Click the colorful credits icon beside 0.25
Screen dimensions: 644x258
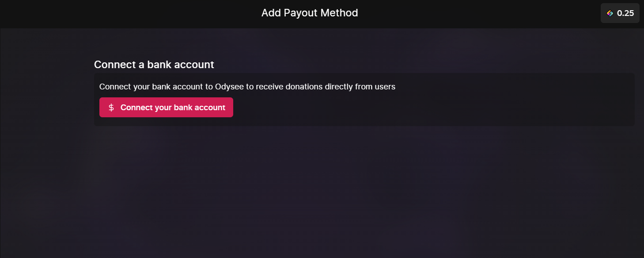pyautogui.click(x=610, y=13)
